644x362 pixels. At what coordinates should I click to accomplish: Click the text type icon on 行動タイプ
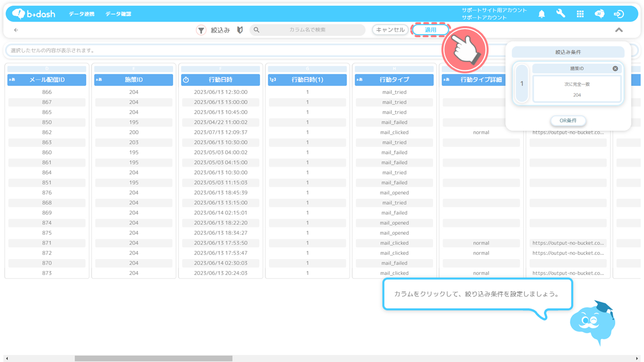[x=360, y=80]
